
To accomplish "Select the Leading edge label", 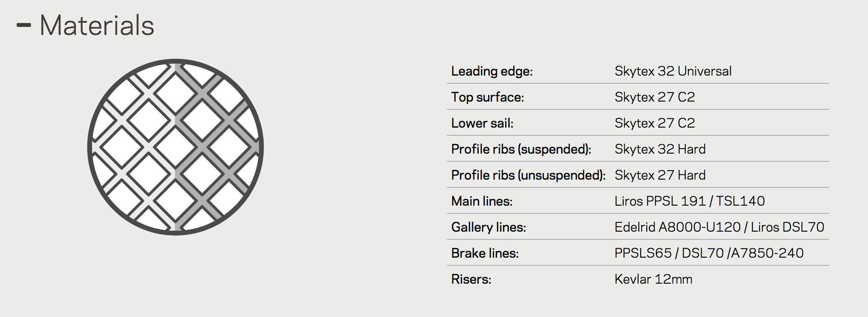I will tap(492, 71).
